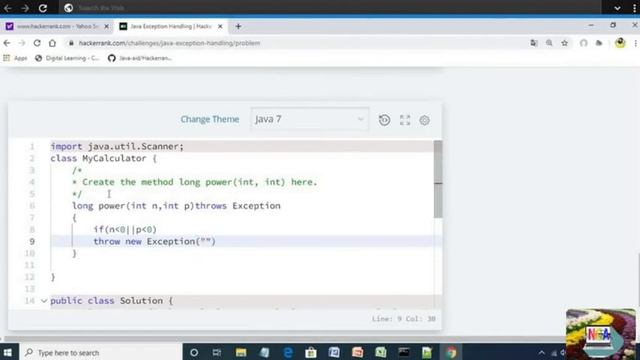This screenshot has height=360, width=640.
Task: Click the 'long power(int n,int p)throws Exception' line
Action: coord(176,206)
